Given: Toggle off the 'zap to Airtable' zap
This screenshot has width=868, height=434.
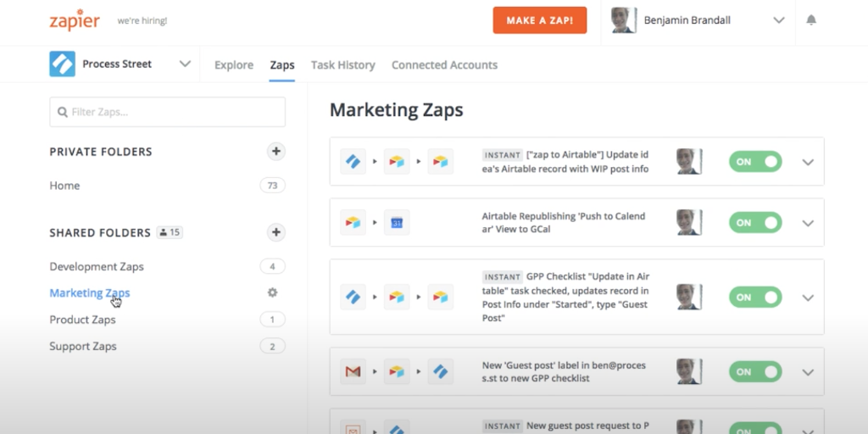Looking at the screenshot, I should pyautogui.click(x=754, y=162).
